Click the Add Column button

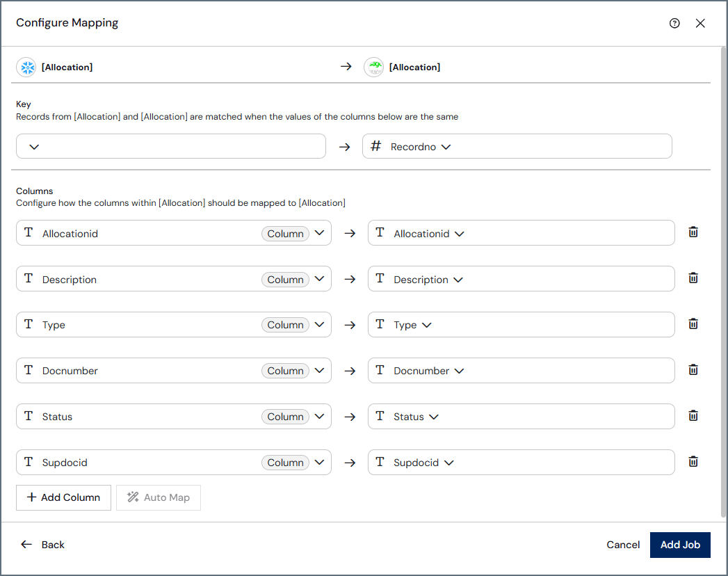point(63,497)
